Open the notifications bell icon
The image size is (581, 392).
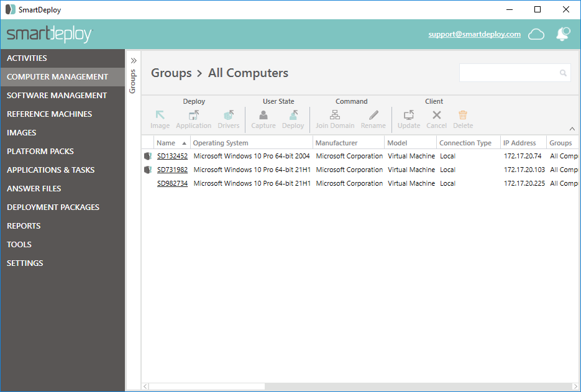[563, 34]
